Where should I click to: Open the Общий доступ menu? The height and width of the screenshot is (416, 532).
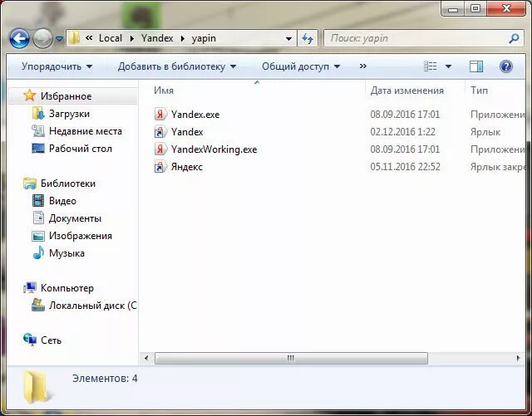coord(301,66)
